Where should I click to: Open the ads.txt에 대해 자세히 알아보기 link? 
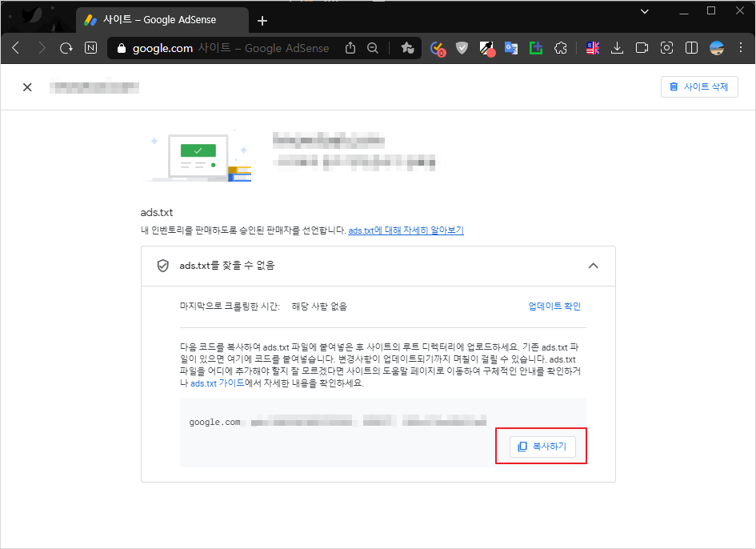[x=406, y=230]
